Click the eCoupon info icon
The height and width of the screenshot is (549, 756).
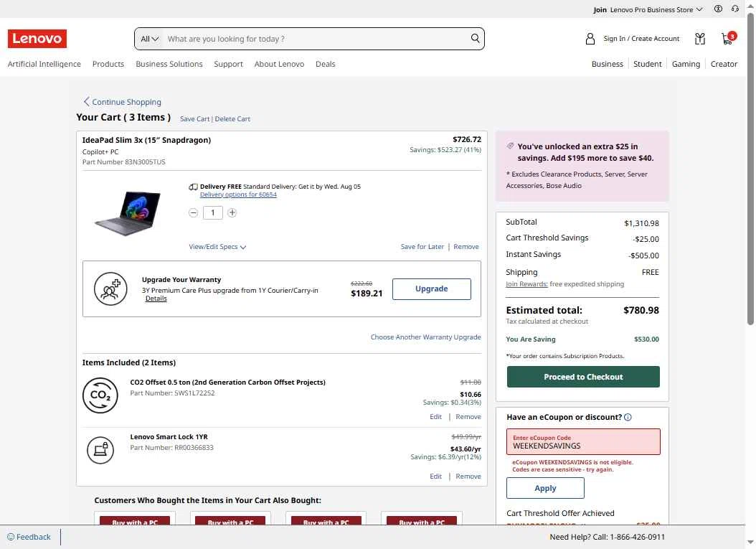(x=628, y=417)
